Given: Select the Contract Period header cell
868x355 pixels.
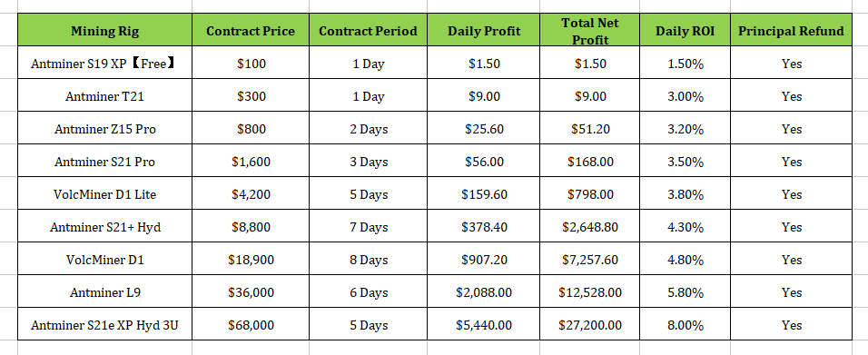Looking at the screenshot, I should tap(368, 30).
